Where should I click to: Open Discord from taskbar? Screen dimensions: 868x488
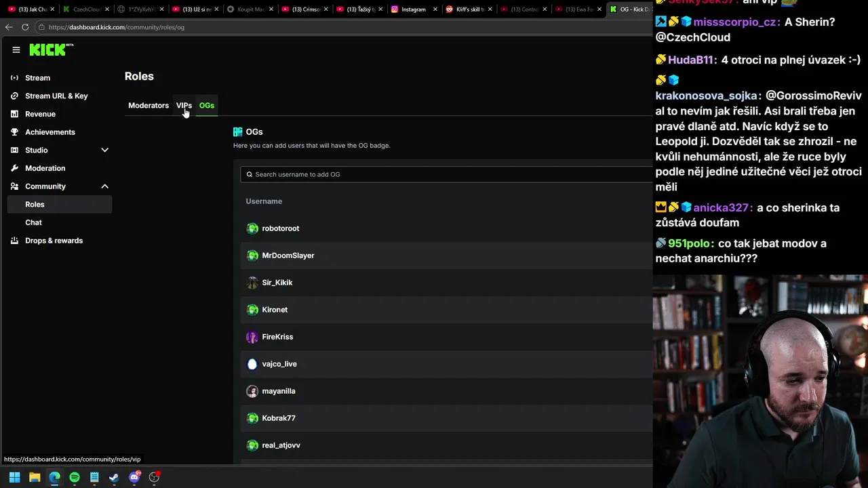134,477
